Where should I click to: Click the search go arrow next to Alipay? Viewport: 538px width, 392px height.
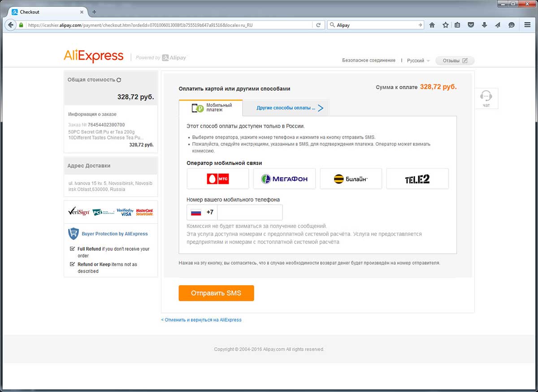point(420,25)
